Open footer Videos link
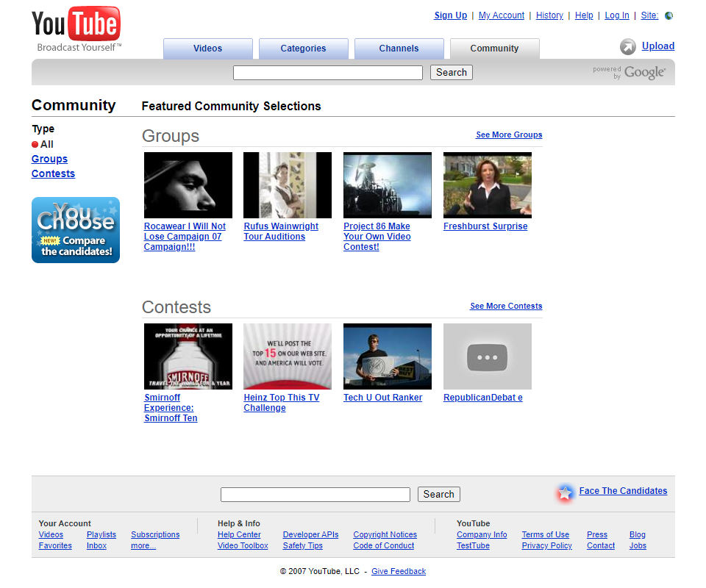Screen dimensions: 706x588 51,534
